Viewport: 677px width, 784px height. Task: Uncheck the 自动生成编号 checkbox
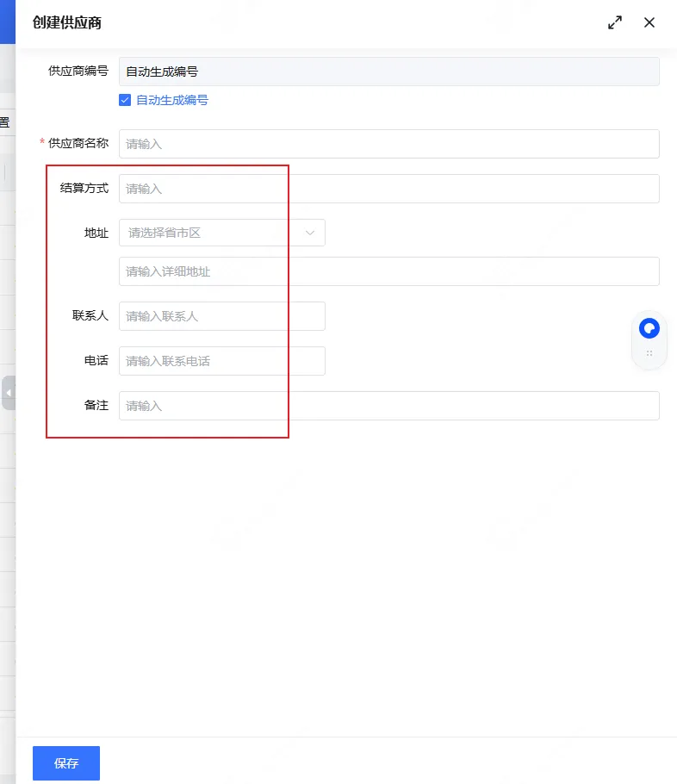[125, 100]
